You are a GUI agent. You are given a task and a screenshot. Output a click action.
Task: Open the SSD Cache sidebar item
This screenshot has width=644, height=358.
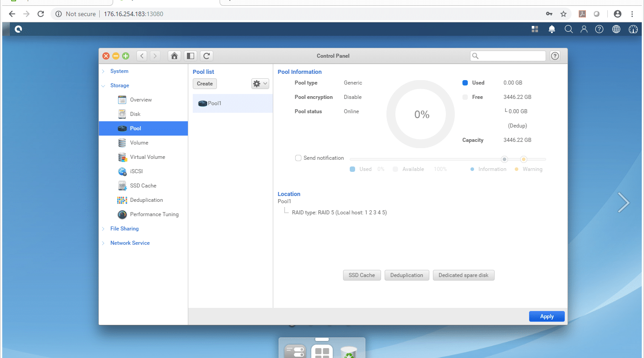[x=143, y=186]
